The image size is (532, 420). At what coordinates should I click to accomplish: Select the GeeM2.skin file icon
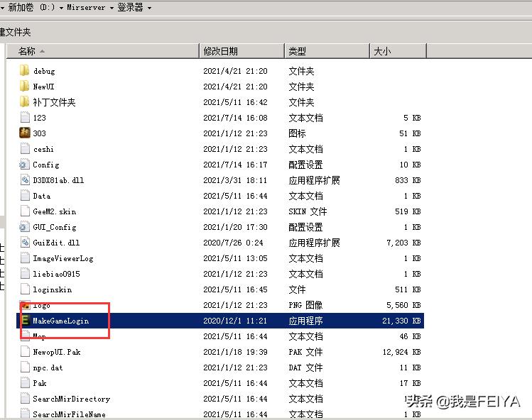coord(25,211)
